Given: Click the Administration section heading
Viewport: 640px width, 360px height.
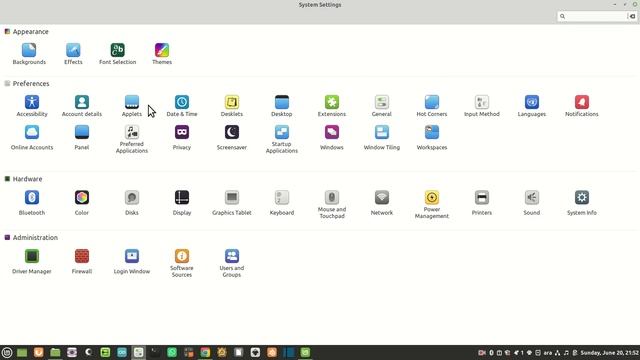Looking at the screenshot, I should coord(35,237).
